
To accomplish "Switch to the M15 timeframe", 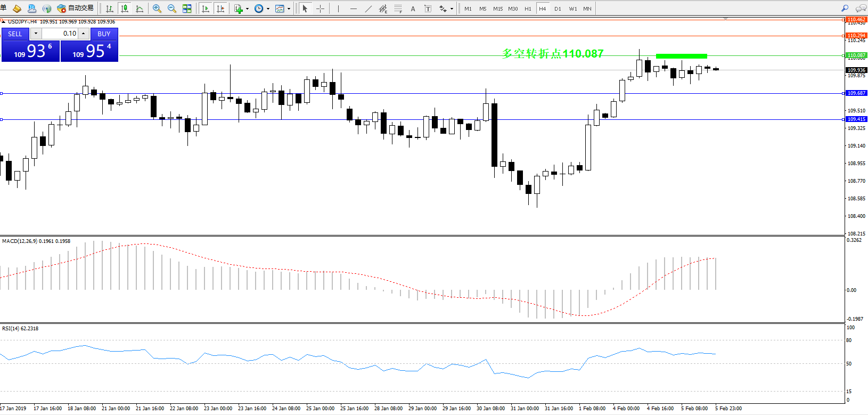I will [x=497, y=9].
